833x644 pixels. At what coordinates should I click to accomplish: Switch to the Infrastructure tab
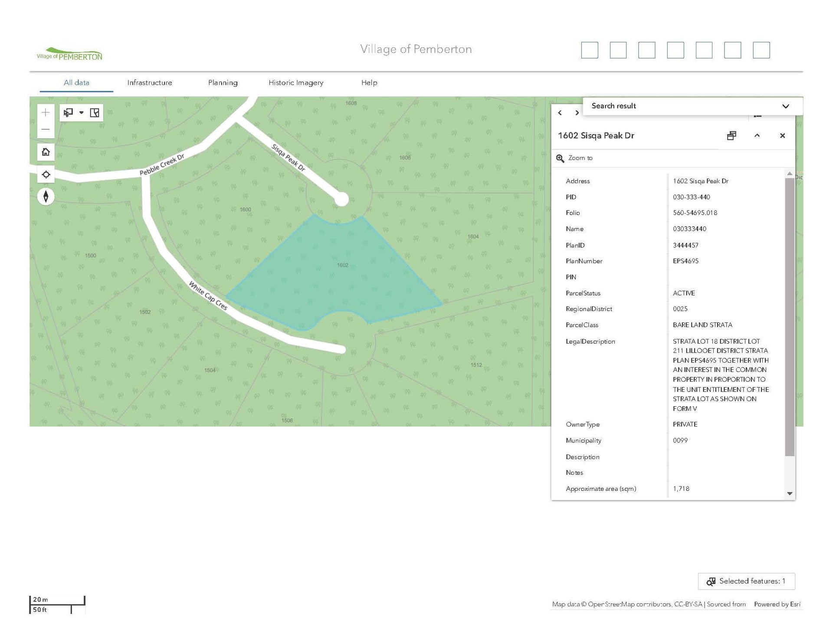(150, 82)
